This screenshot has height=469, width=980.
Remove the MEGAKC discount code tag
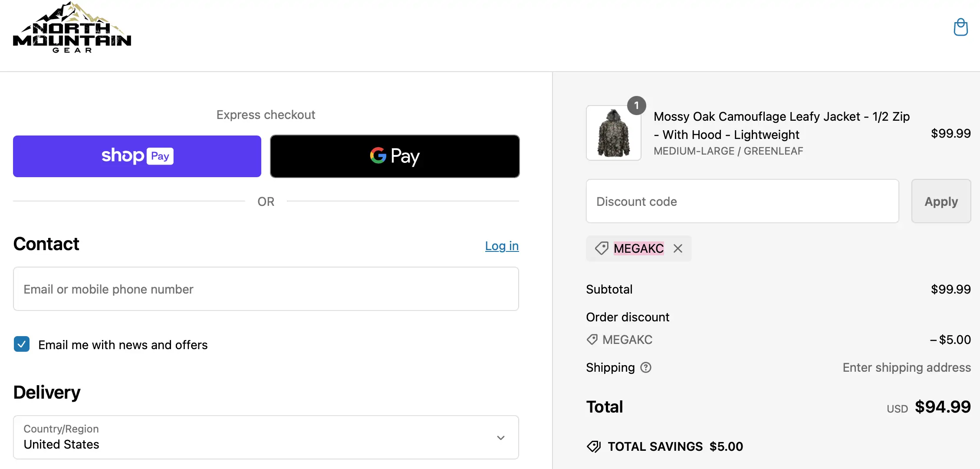[x=678, y=248]
